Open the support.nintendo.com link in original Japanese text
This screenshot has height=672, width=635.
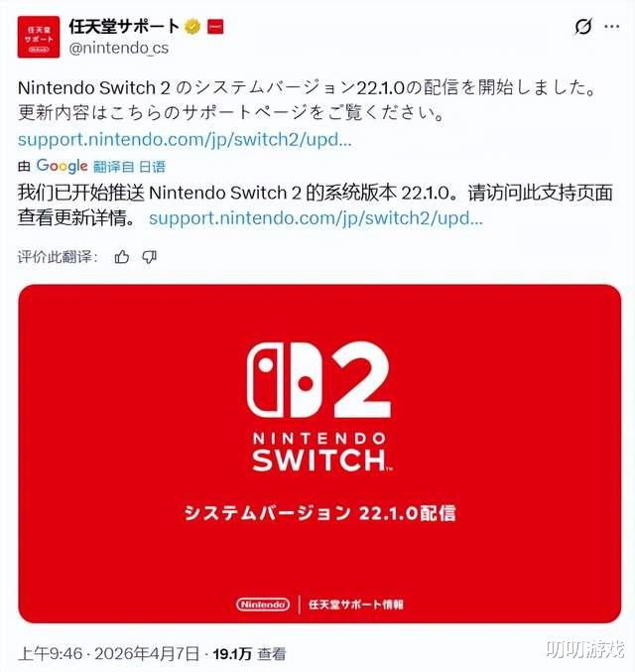pyautogui.click(x=185, y=140)
